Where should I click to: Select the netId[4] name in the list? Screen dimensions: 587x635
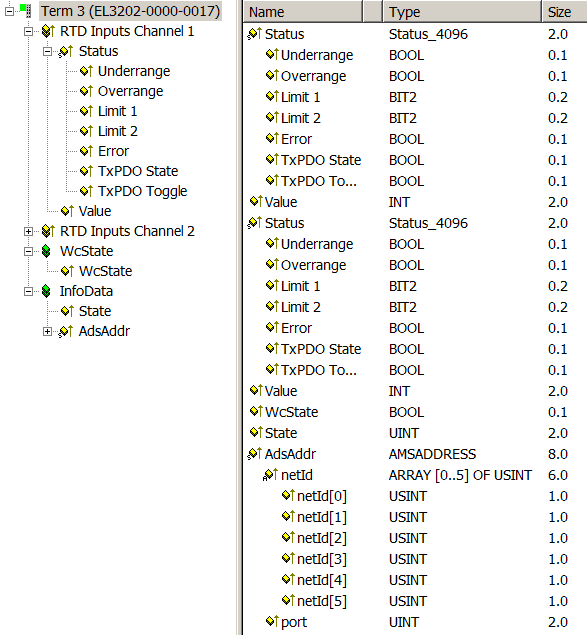point(322,580)
